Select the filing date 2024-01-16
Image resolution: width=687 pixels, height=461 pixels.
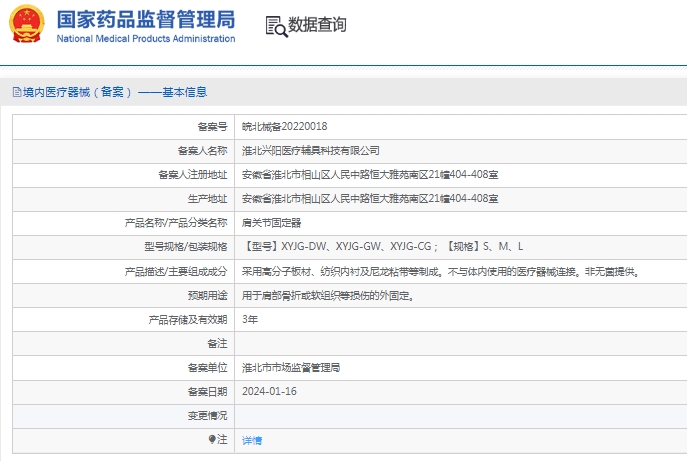pyautogui.click(x=269, y=391)
